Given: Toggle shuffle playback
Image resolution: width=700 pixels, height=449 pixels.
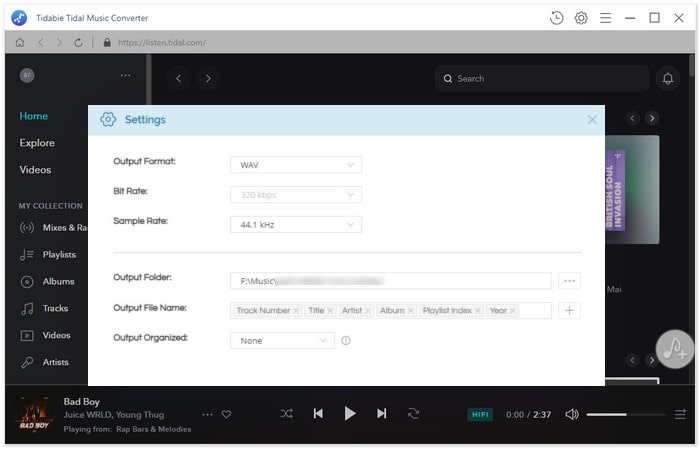Looking at the screenshot, I should coord(286,414).
